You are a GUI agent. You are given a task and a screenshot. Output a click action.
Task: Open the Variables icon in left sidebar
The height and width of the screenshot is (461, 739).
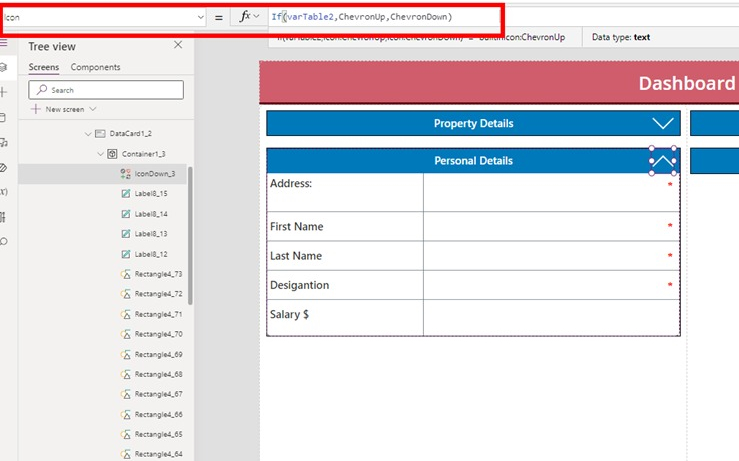coord(4,192)
